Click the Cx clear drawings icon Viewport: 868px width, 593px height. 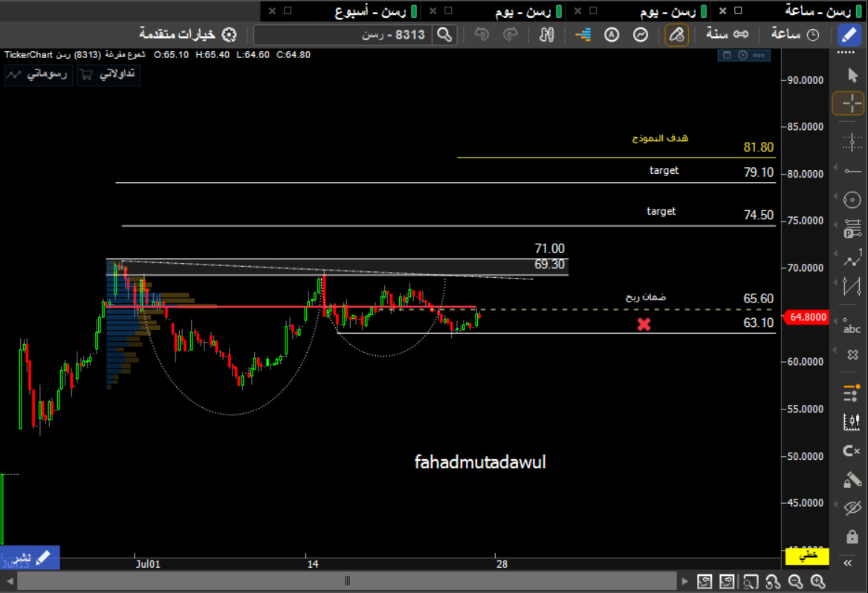(x=852, y=451)
